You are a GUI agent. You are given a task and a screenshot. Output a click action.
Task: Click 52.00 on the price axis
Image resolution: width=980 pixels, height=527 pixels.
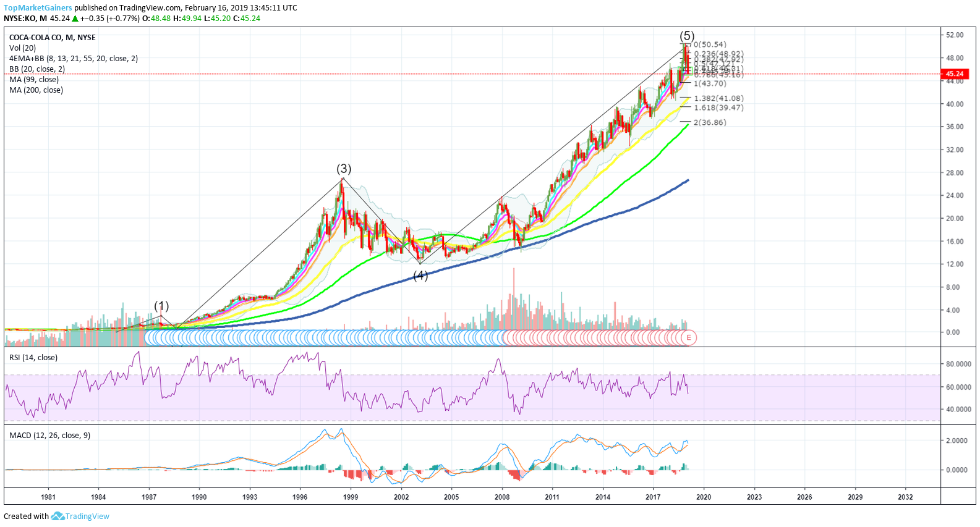955,35
